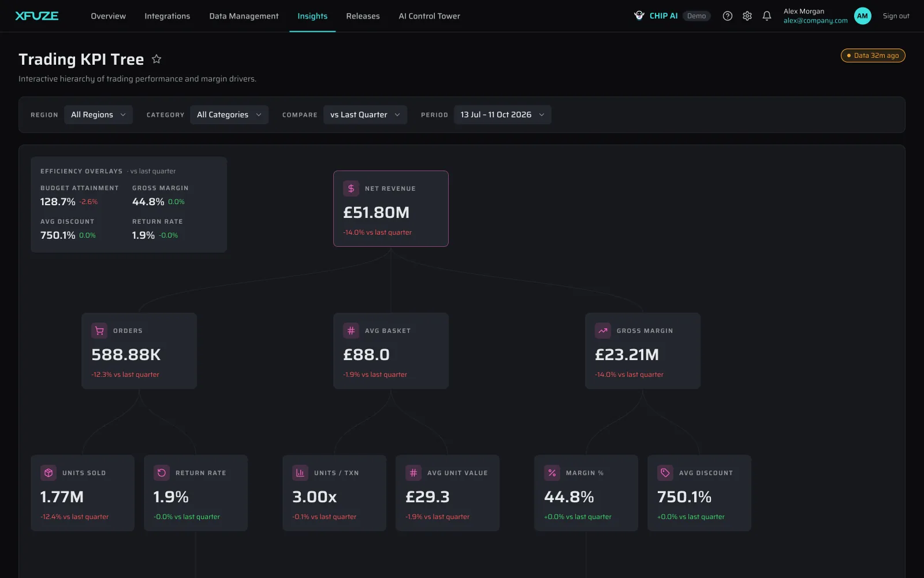The image size is (924, 578).
Task: Click the £88.0 Avg Basket value
Action: (366, 354)
